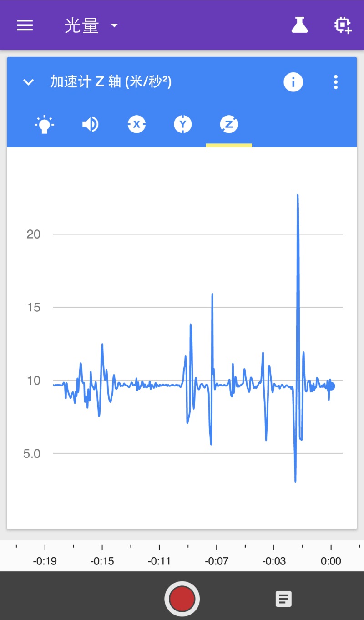Start recording with the red button
The image size is (364, 620).
tap(182, 599)
